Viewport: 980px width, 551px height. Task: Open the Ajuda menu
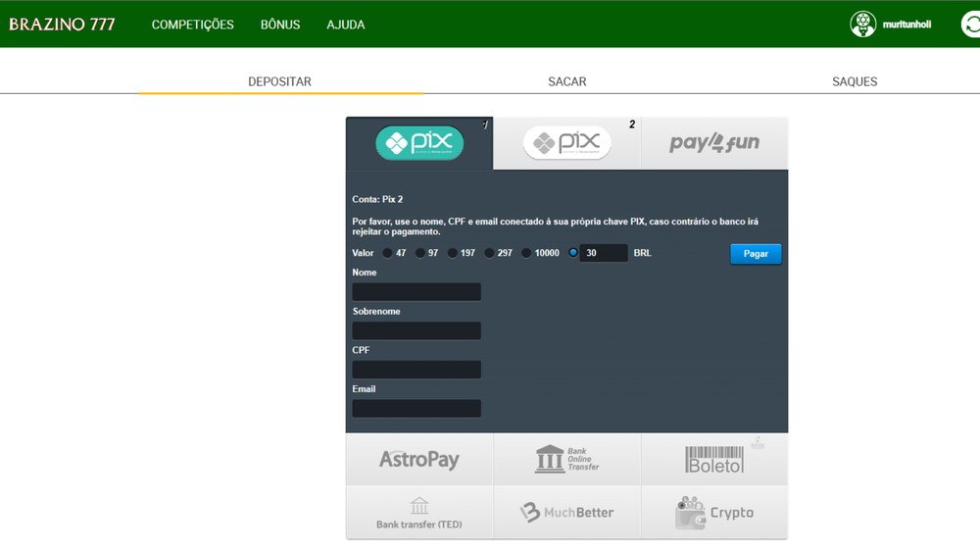(x=346, y=25)
